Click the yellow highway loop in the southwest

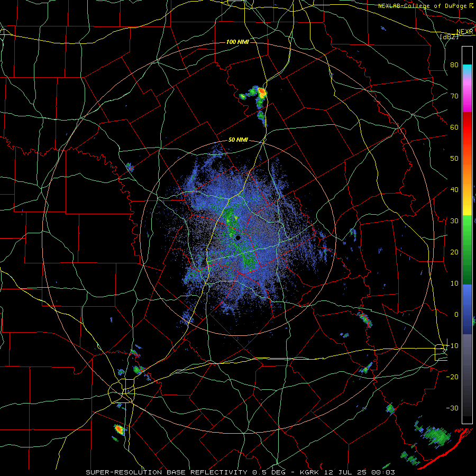(x=122, y=391)
